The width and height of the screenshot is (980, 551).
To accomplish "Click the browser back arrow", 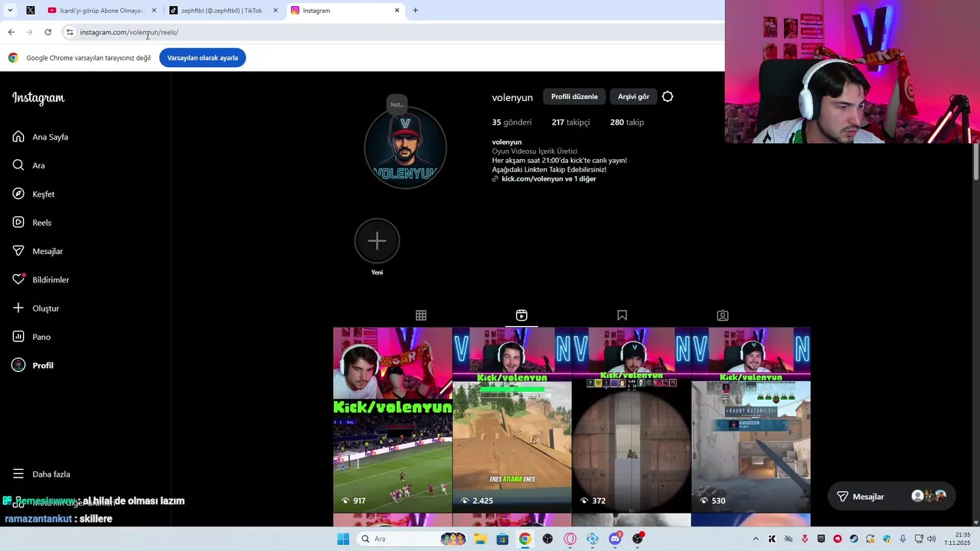I will pyautogui.click(x=11, y=32).
